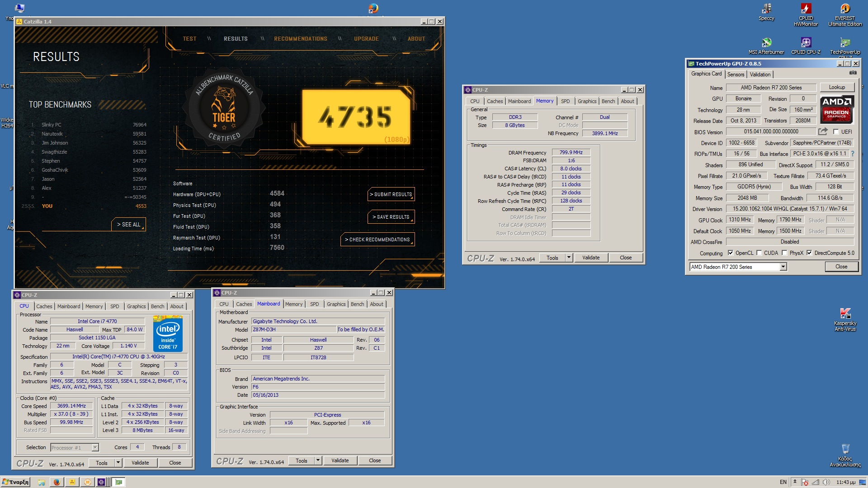The width and height of the screenshot is (868, 488).
Task: Click Validate in Memory CPU-Z window
Action: pyautogui.click(x=591, y=258)
